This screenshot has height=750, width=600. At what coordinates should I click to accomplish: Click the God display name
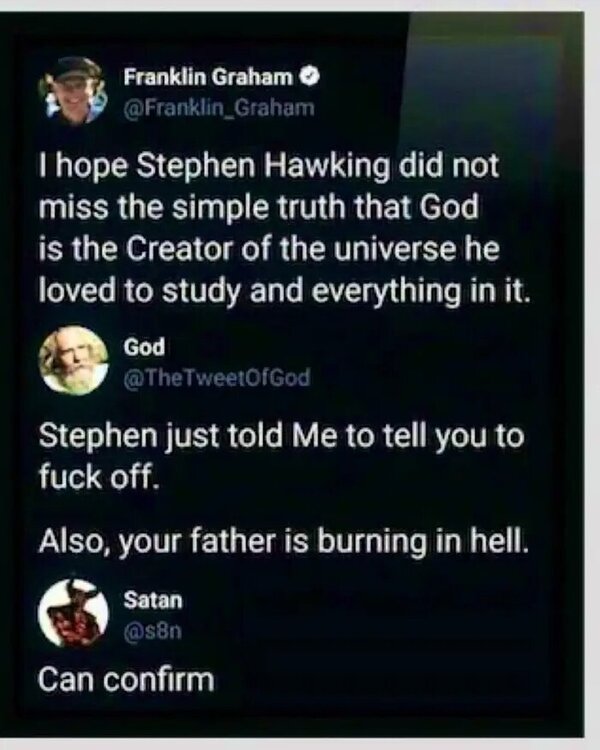tap(144, 347)
